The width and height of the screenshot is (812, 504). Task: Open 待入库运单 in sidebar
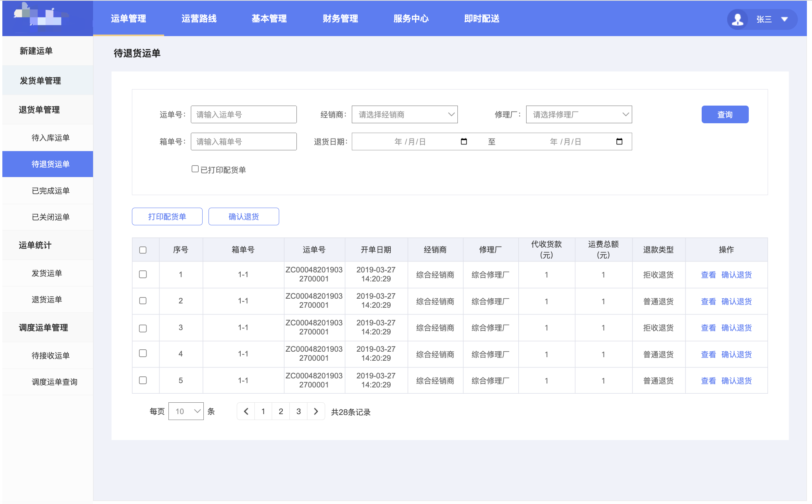(48, 138)
